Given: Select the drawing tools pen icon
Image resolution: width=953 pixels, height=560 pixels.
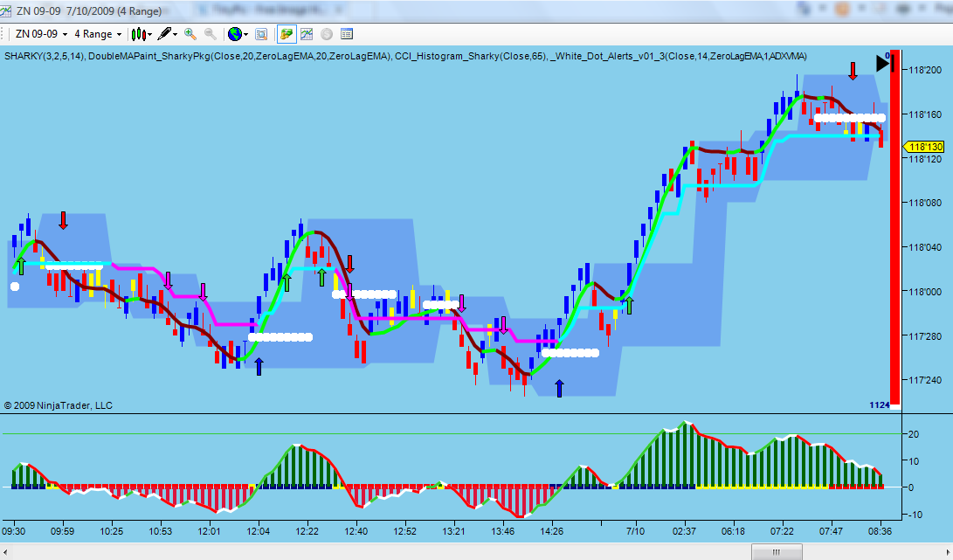Looking at the screenshot, I should click(x=164, y=34).
